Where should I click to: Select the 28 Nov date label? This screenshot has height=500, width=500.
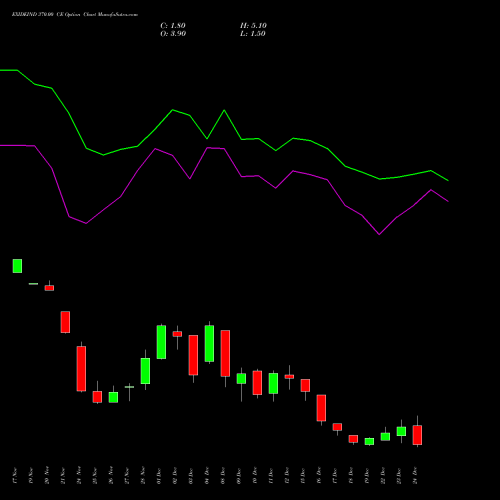point(143,476)
